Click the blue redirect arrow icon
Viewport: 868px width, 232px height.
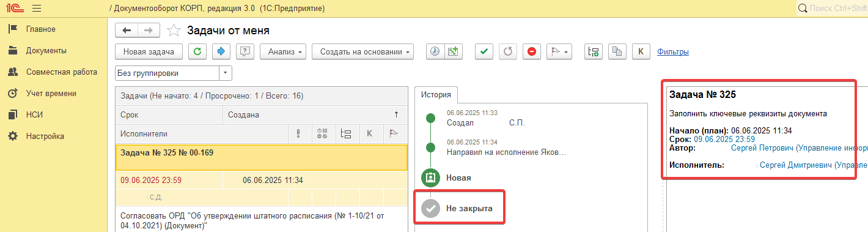point(221,52)
